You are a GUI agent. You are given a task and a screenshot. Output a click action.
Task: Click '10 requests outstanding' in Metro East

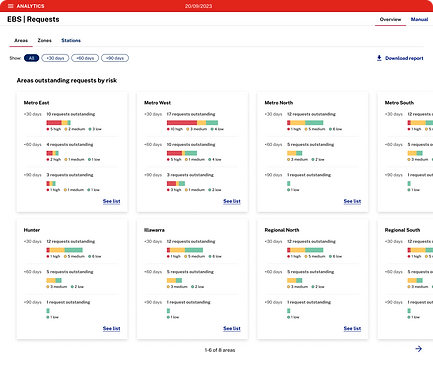coord(71,114)
